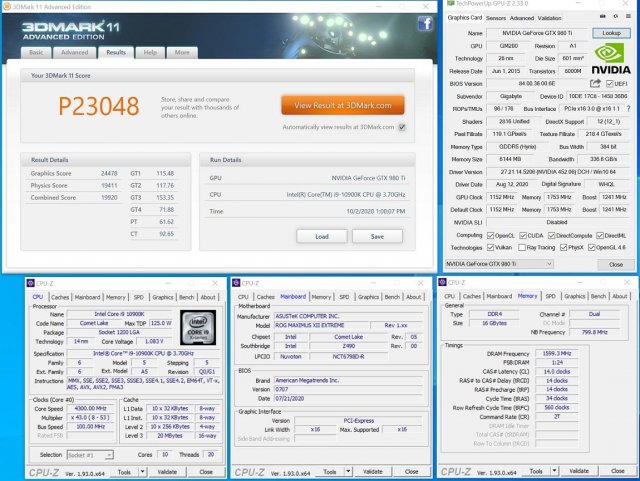Click the Intel Core i9 logo in CPU-Z
640x481 pixels.
click(x=198, y=327)
